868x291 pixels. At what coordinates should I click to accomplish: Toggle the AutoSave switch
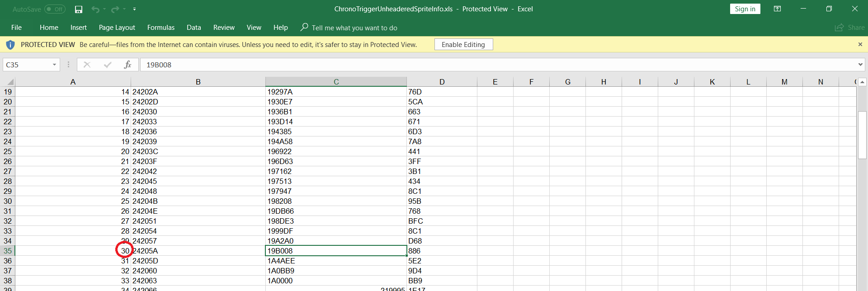point(55,9)
